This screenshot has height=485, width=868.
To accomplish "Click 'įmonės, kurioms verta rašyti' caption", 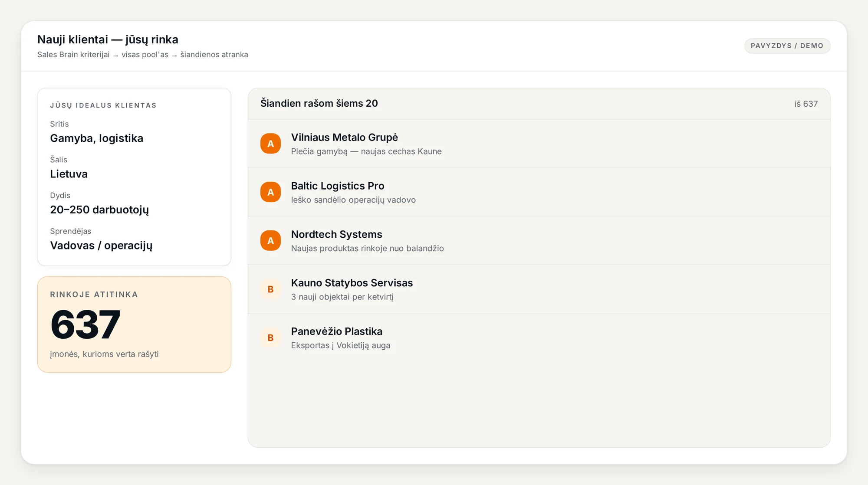I will [x=104, y=354].
